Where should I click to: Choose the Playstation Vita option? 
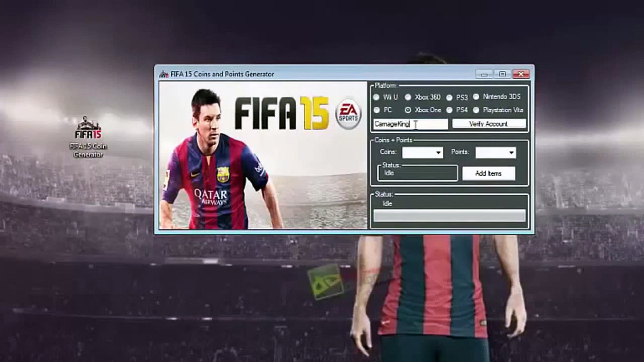[x=476, y=110]
